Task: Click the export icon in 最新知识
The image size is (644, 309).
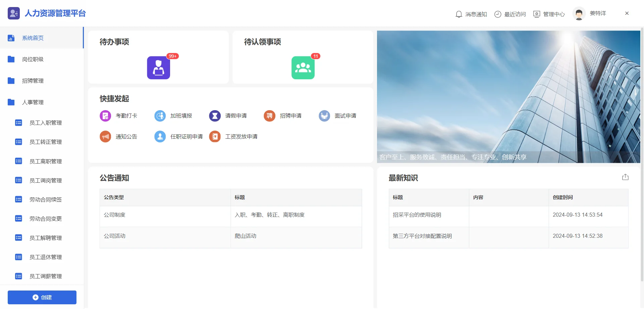Action: point(625,177)
